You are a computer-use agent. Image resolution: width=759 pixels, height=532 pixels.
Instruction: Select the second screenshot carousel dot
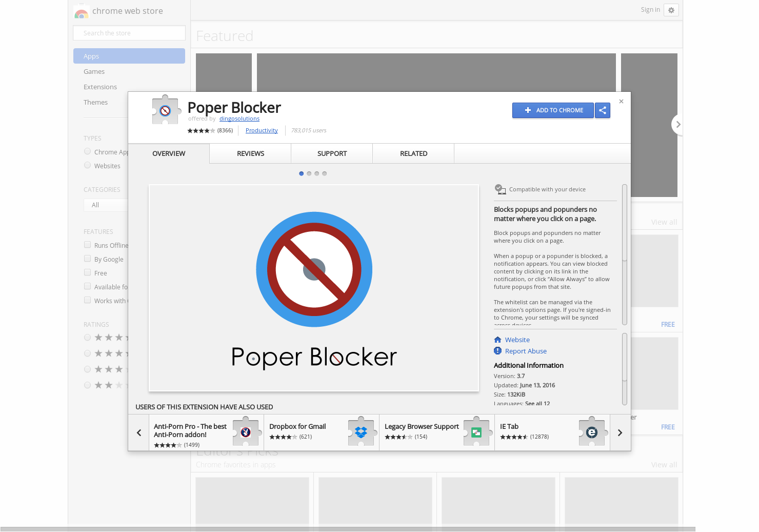(309, 173)
